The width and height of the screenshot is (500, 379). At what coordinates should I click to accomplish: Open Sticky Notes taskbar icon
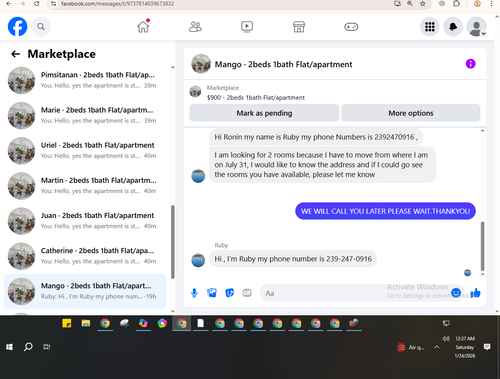point(67,323)
